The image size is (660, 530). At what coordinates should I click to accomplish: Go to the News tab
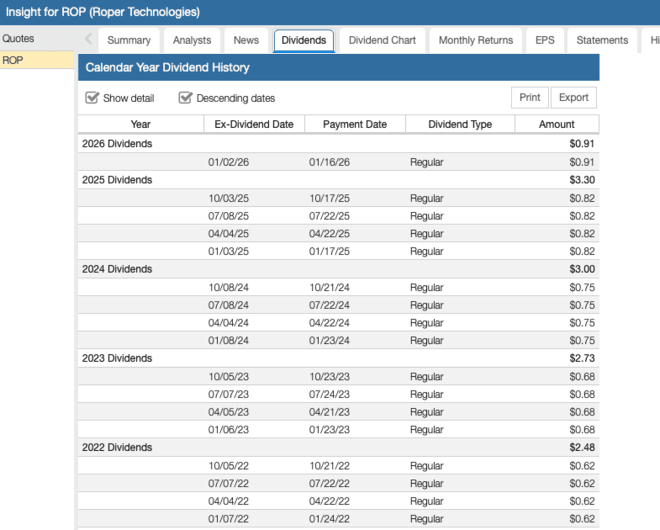click(246, 40)
